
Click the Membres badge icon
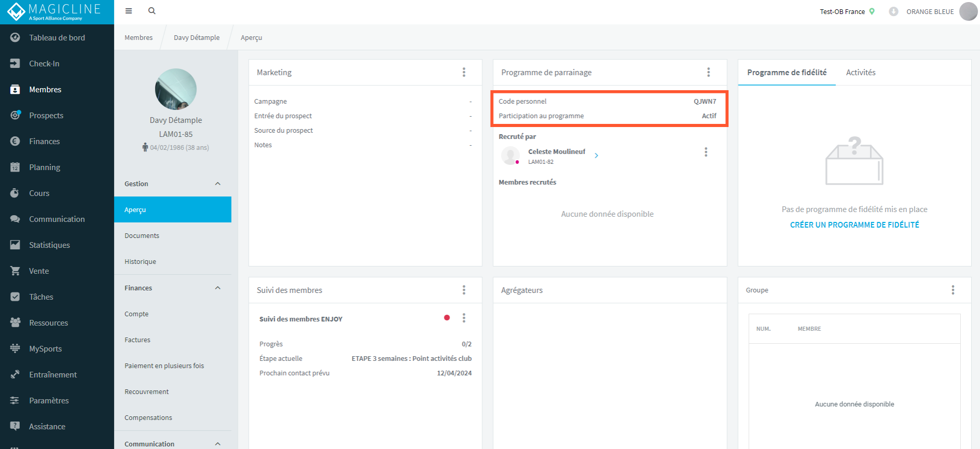[15, 89]
